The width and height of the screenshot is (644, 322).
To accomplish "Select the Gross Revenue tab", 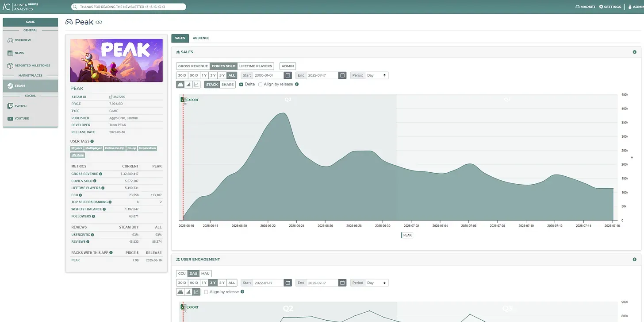I will 193,66.
